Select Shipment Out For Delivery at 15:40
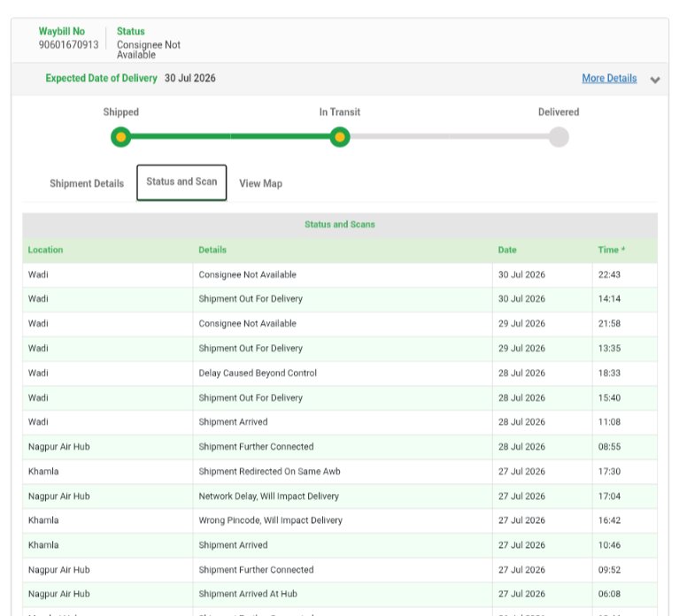This screenshot has height=616, width=679. coord(340,397)
